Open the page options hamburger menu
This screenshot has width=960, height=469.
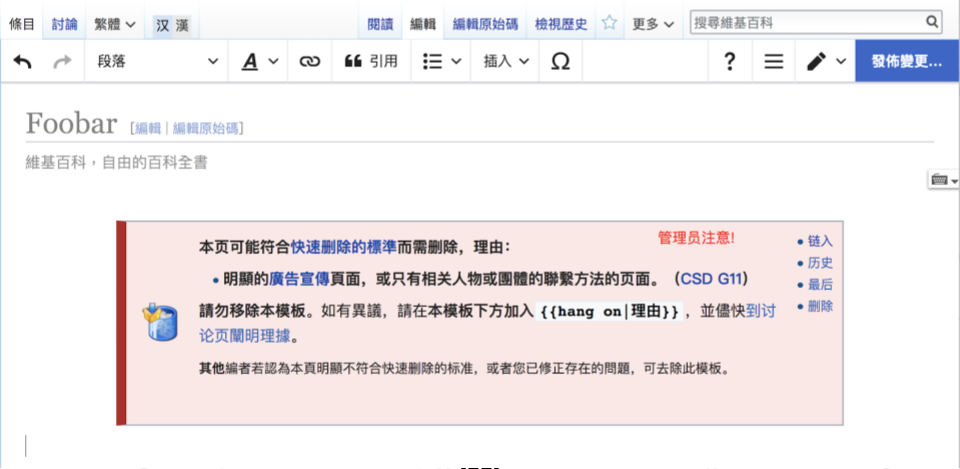click(774, 61)
